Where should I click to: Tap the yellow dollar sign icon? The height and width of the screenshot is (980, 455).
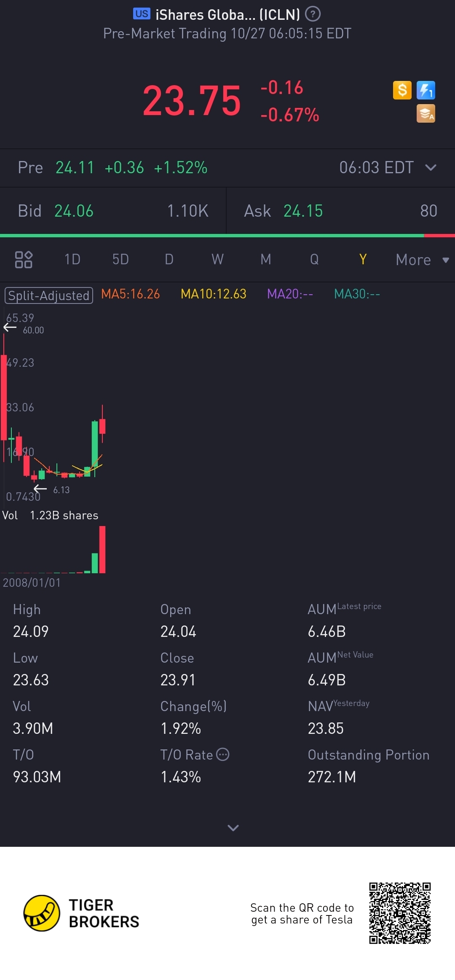(402, 90)
